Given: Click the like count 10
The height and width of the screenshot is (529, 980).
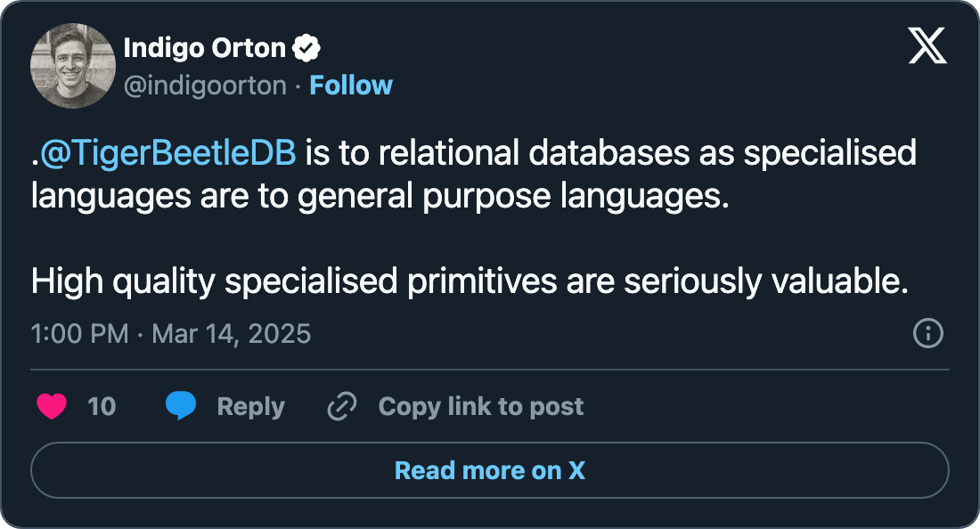Looking at the screenshot, I should tap(102, 407).
